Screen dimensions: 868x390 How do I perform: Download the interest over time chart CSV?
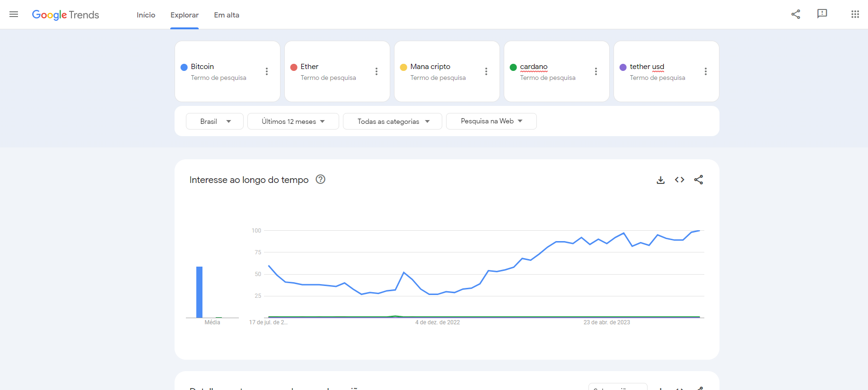click(x=661, y=180)
